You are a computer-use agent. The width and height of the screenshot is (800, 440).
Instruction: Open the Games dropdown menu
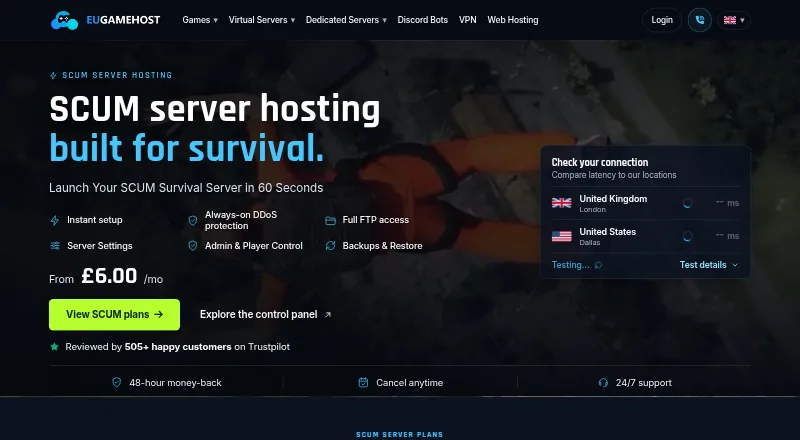[x=200, y=20]
